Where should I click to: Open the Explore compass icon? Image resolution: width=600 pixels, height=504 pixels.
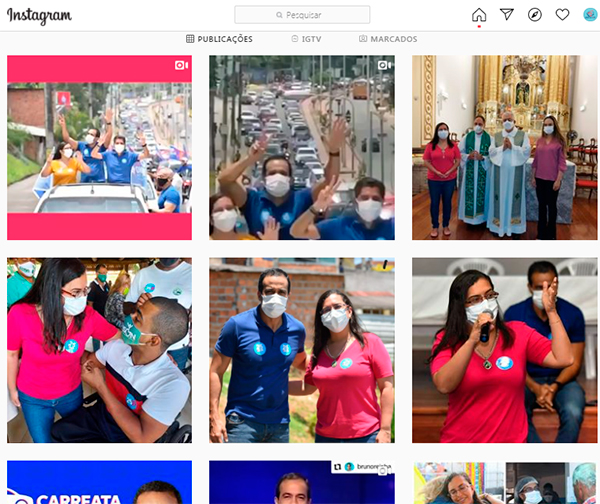click(x=535, y=15)
